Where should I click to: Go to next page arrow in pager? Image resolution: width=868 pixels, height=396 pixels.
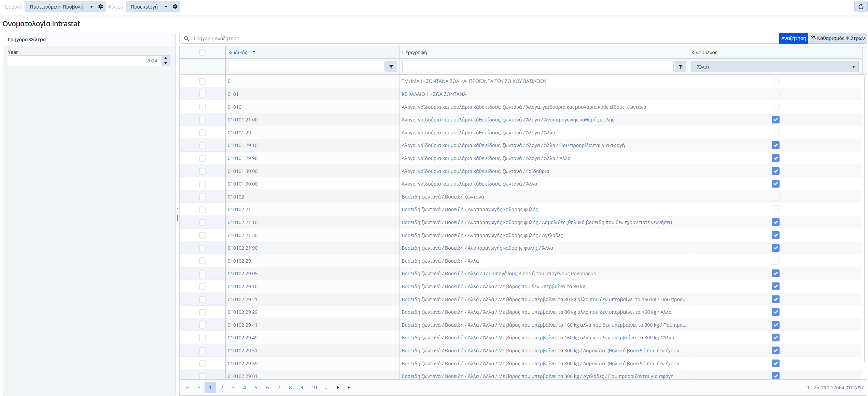(338, 387)
